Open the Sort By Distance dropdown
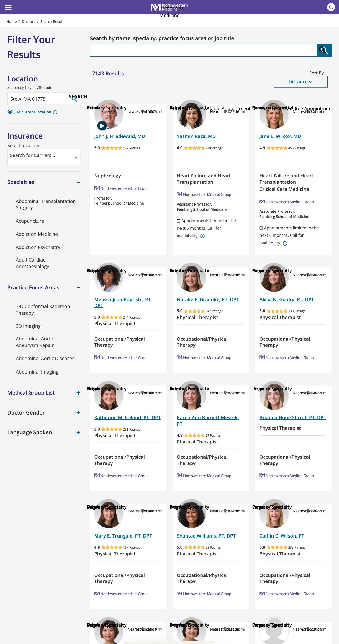The height and width of the screenshot is (644, 339). coord(300,82)
